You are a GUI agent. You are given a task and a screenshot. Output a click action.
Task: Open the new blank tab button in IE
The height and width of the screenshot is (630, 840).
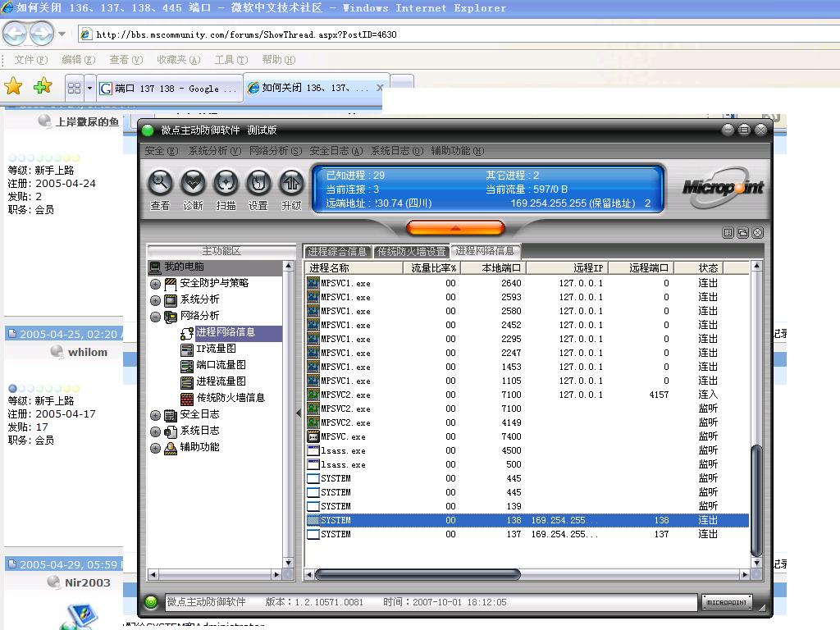tap(402, 83)
